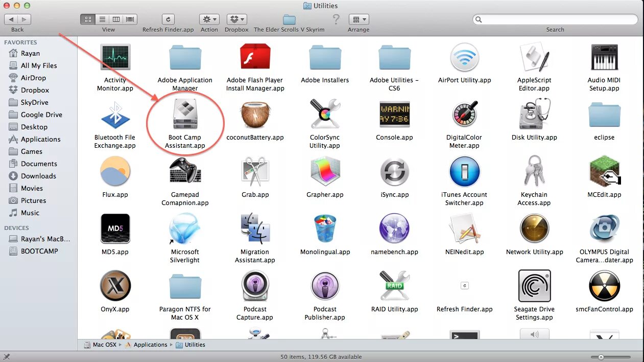Select Migration Assistant.app icon
The image size is (644, 362).
255,229
